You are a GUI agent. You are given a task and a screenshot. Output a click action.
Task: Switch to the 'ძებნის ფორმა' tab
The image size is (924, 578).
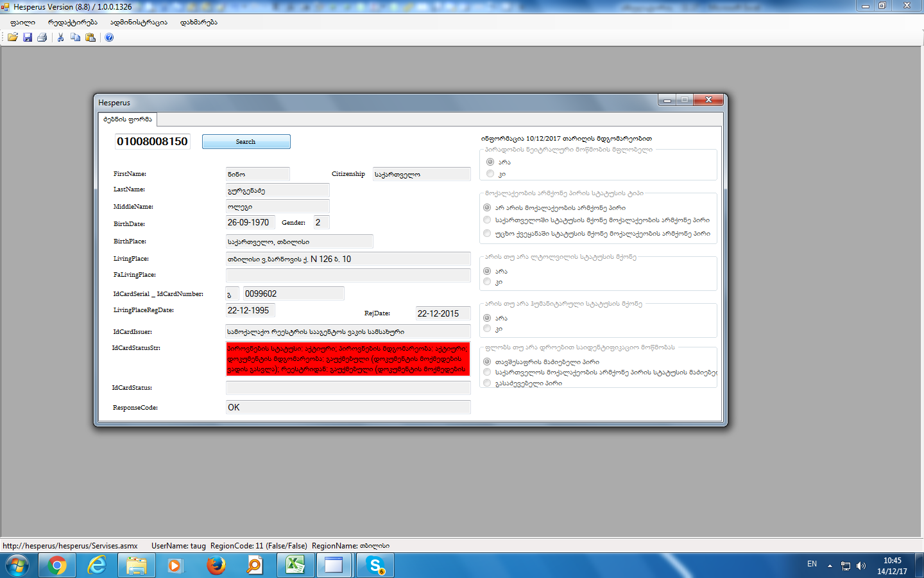[x=128, y=119]
